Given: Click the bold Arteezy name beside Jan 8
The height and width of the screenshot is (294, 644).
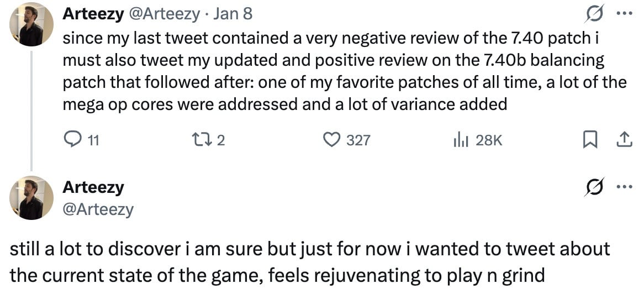Looking at the screenshot, I should click(x=93, y=14).
